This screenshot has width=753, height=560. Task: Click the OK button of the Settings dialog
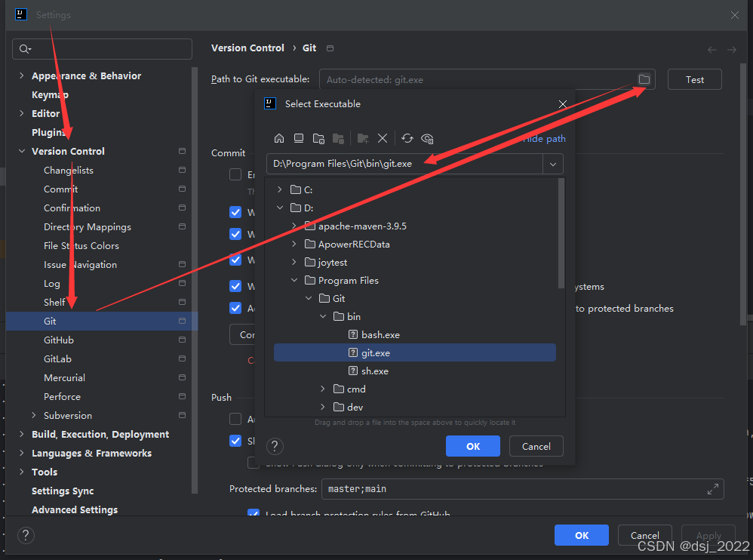click(x=582, y=535)
